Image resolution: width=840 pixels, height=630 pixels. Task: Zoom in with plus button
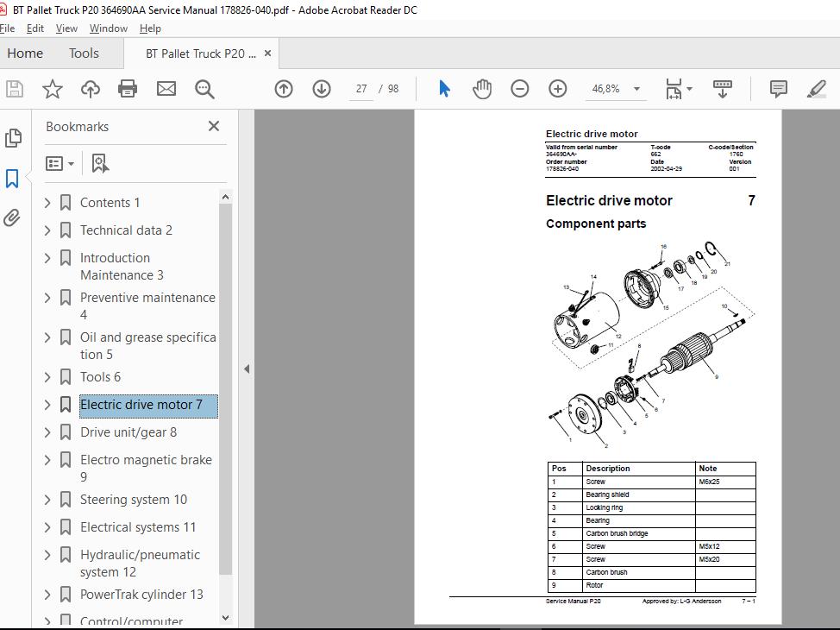point(558,89)
